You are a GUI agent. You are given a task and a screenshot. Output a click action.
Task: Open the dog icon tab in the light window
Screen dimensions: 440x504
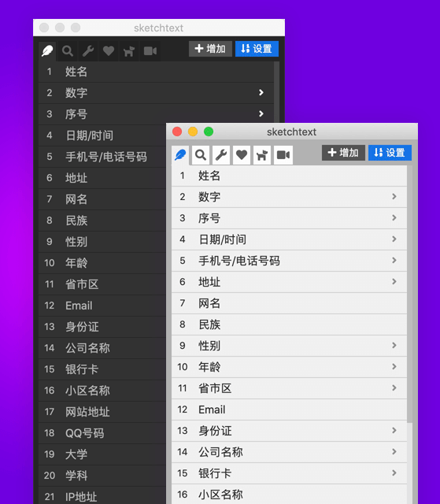click(x=262, y=155)
